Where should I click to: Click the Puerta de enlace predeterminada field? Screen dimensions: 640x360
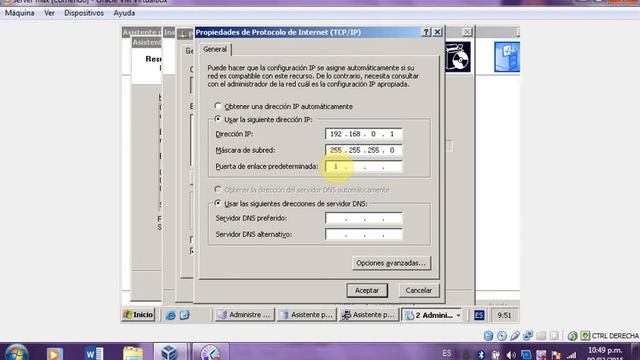[x=364, y=167]
